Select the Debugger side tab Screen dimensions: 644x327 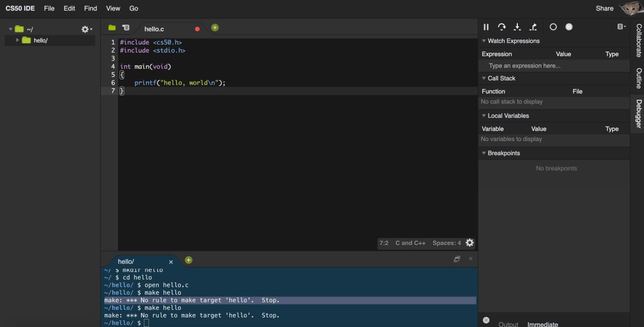[638, 114]
